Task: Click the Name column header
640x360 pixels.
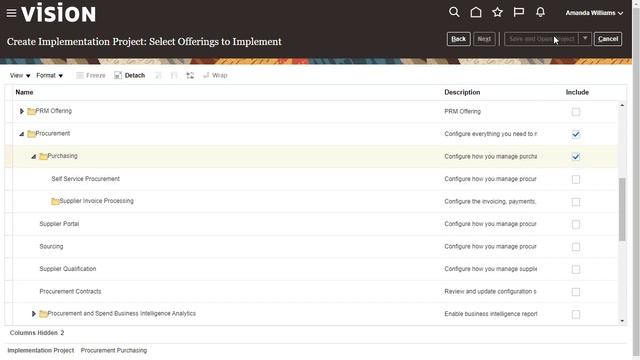Action: click(24, 92)
